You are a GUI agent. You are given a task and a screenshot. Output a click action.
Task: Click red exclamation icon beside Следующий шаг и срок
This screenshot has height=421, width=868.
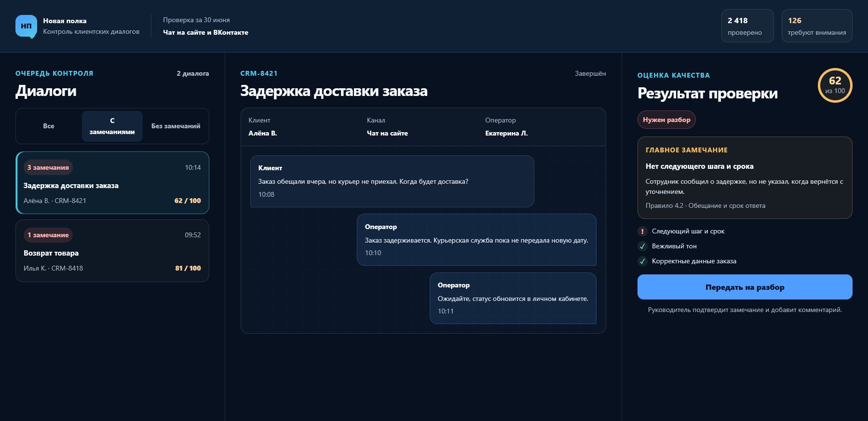642,231
